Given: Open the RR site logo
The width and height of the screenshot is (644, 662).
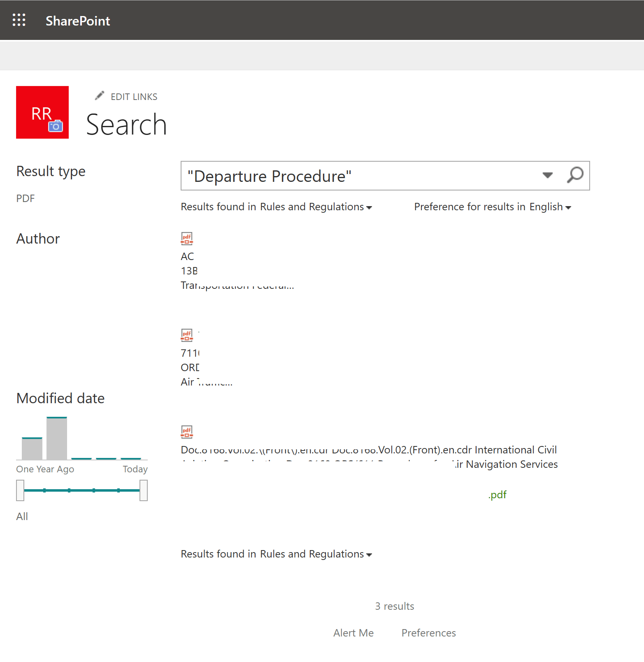Looking at the screenshot, I should click(x=42, y=112).
